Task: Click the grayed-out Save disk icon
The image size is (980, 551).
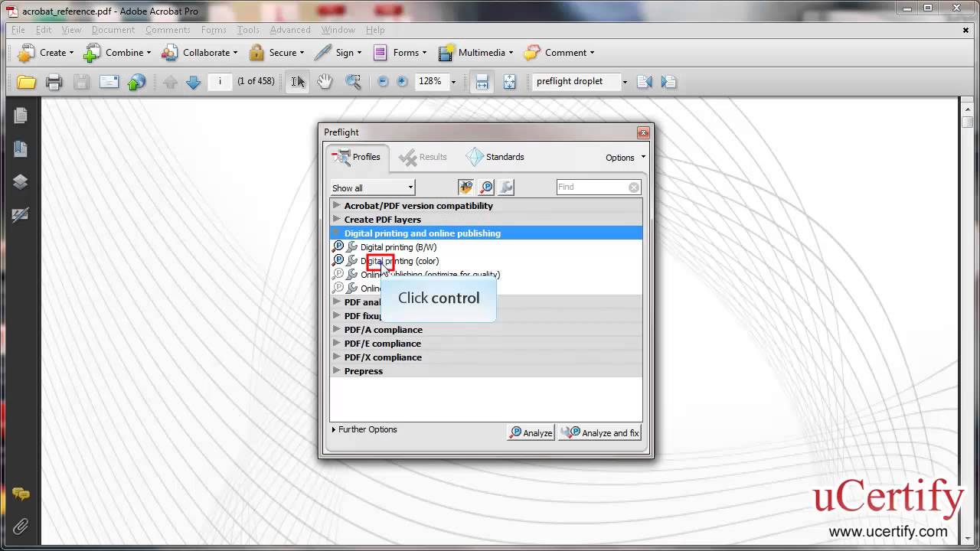Action: (x=81, y=82)
